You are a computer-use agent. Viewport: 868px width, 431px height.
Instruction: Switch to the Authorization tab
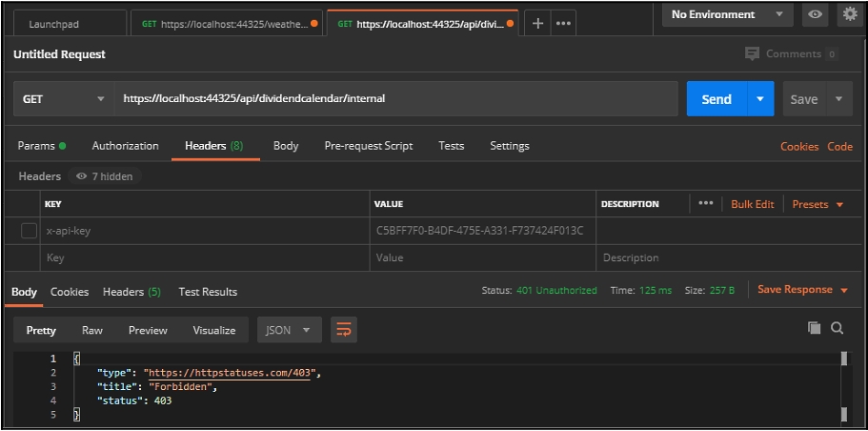[125, 146]
